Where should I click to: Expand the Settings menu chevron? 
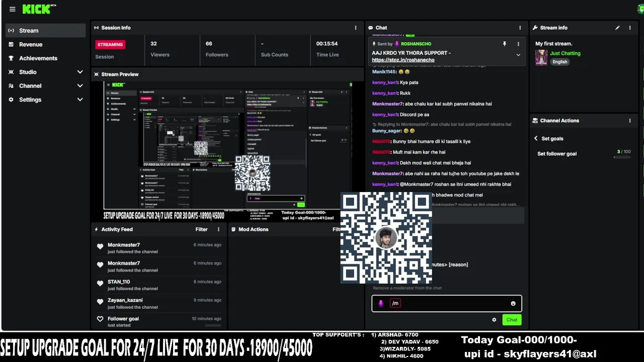click(79, 100)
